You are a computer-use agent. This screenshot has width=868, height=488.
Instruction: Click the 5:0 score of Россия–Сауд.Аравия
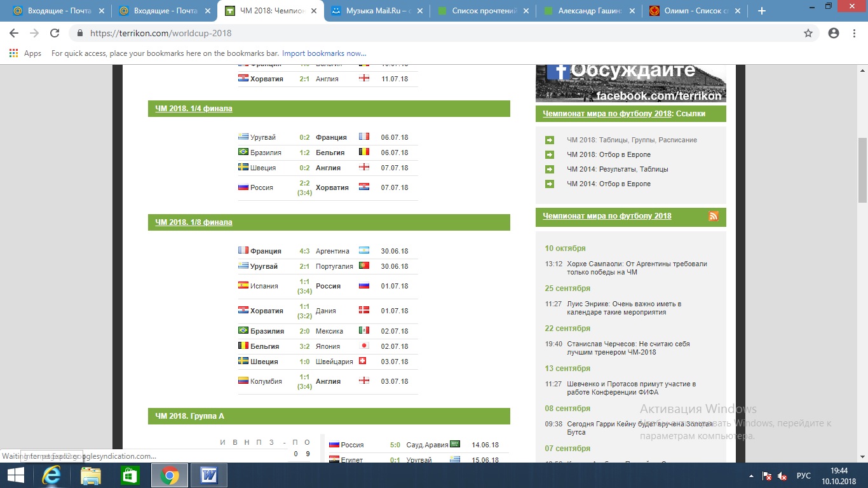click(x=395, y=445)
